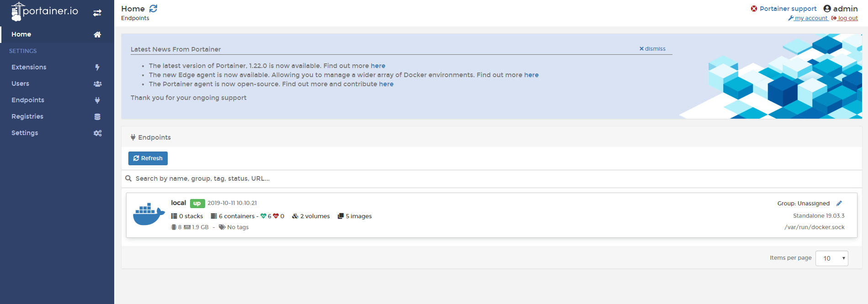Click the 'Endpoints' breadcrumb under Home title
This screenshot has height=304, width=868.
coord(135,18)
